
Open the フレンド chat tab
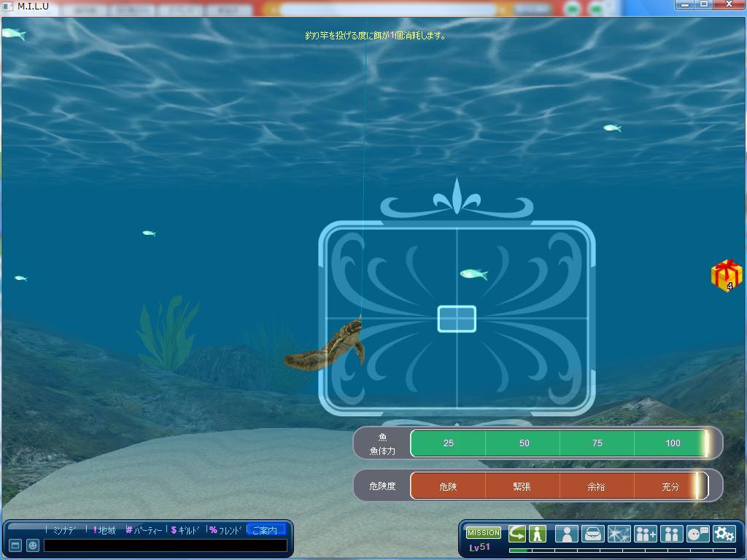coord(226,530)
